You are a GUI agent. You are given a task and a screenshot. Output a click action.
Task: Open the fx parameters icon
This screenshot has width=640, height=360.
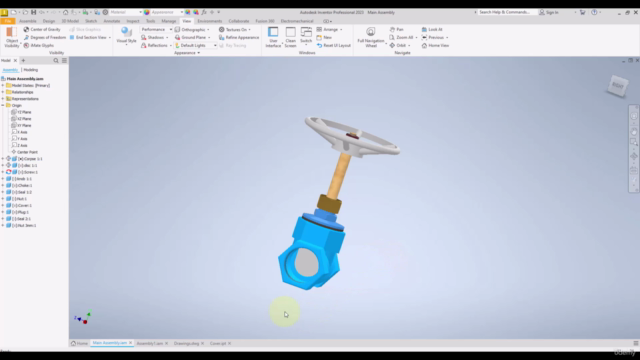click(x=204, y=12)
